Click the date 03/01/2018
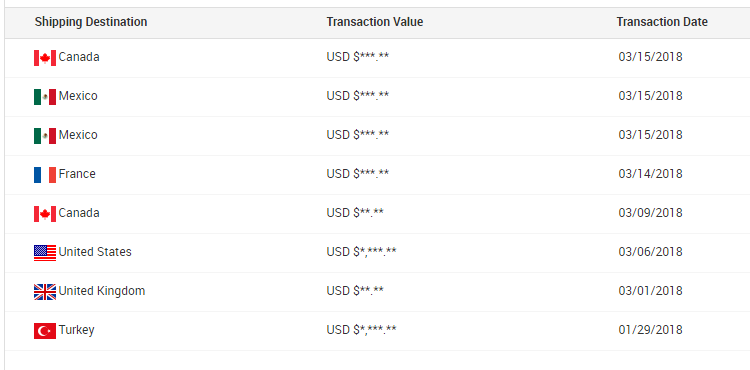Viewport: 750px width, 370px height. click(651, 291)
